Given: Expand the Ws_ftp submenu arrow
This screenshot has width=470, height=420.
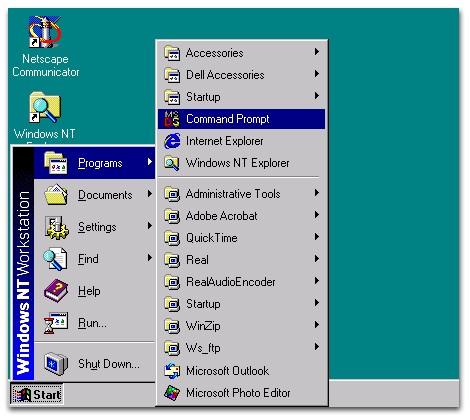Looking at the screenshot, I should [317, 347].
